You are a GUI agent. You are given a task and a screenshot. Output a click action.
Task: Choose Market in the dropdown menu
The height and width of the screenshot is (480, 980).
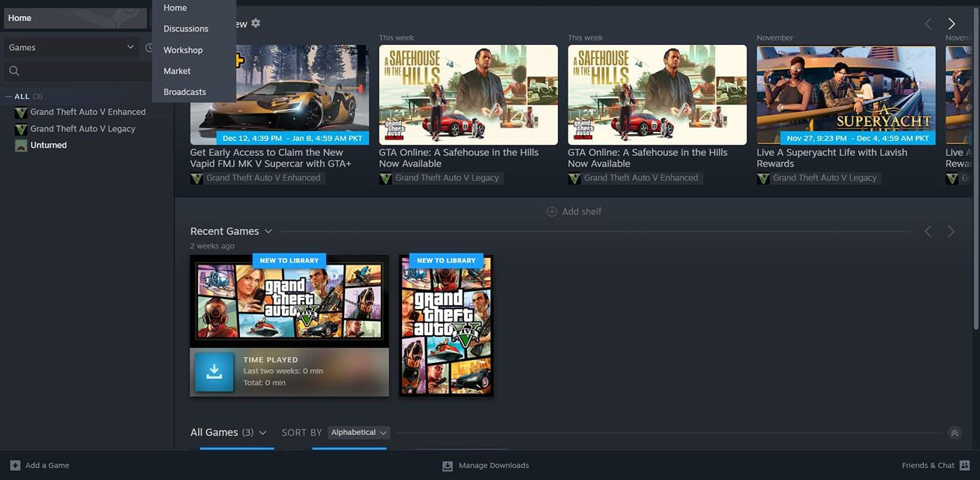pos(177,71)
